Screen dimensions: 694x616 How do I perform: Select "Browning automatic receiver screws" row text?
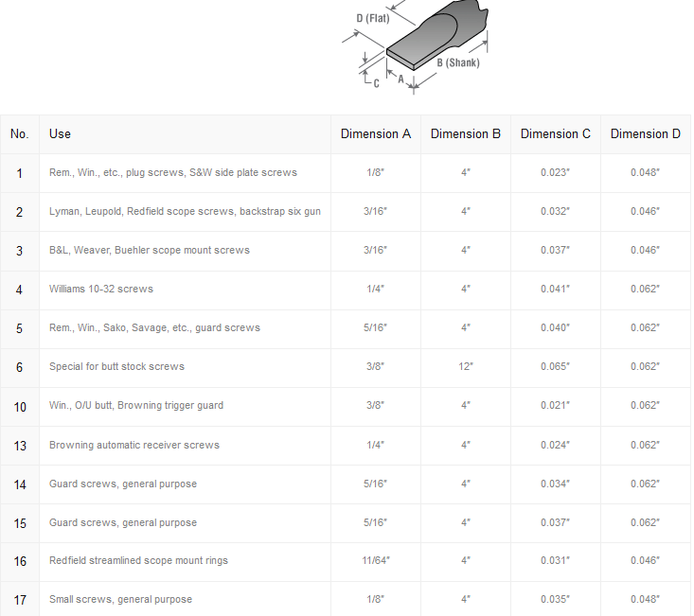[134, 445]
